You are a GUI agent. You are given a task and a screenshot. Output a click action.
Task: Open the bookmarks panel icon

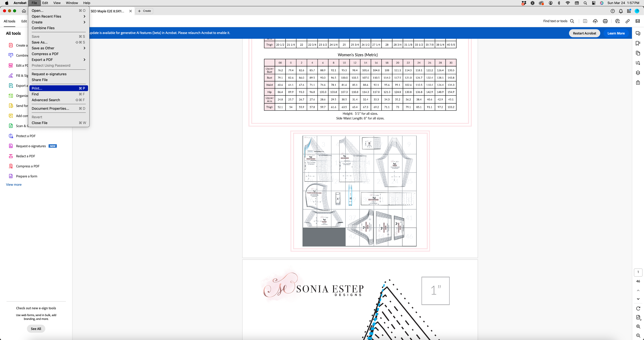[x=638, y=43]
